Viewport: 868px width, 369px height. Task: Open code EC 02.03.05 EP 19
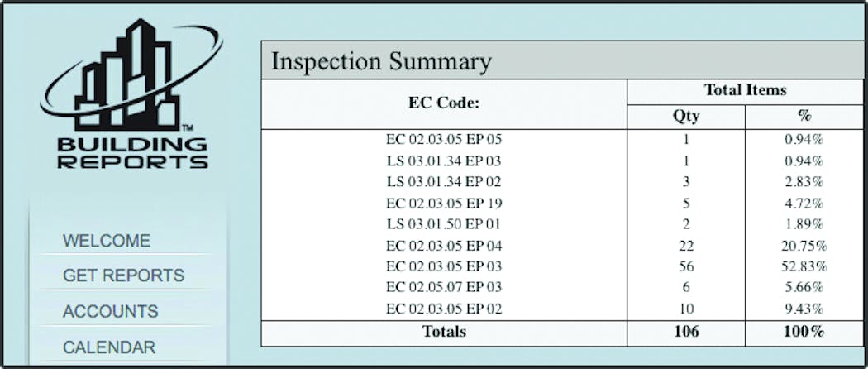click(444, 204)
